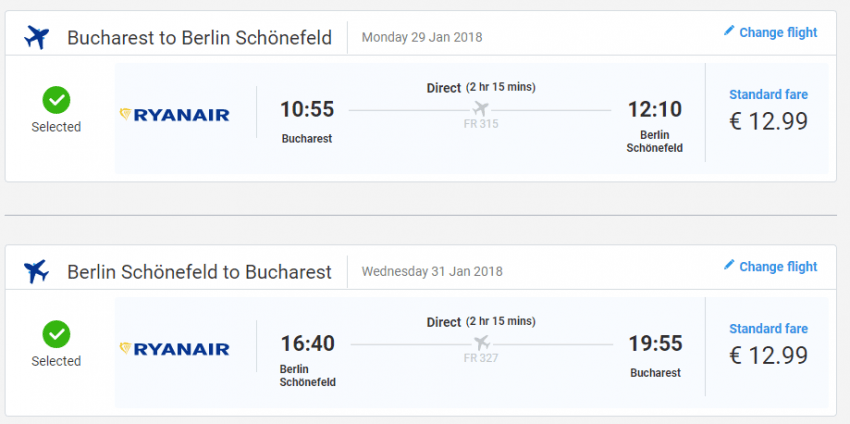This screenshot has height=424, width=850.
Task: Toggle the green Selected checkmark for outbound flight
Action: coord(56,100)
